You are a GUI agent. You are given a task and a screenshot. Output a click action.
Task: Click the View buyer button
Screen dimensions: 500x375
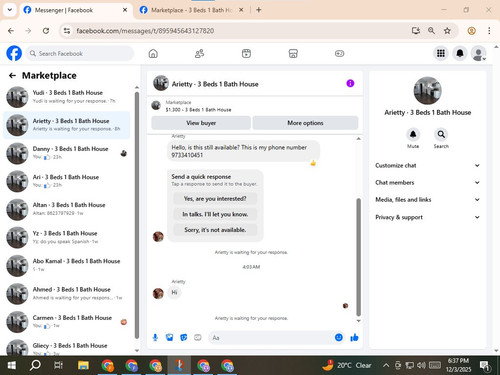201,123
